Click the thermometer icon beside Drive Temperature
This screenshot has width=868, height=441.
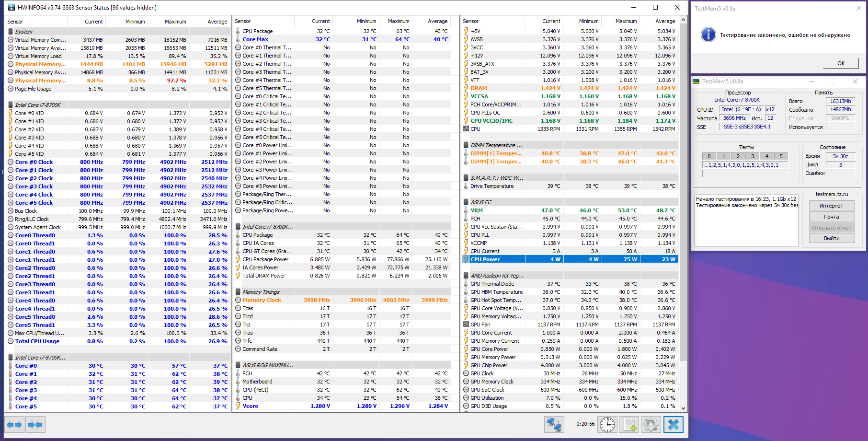pos(466,186)
